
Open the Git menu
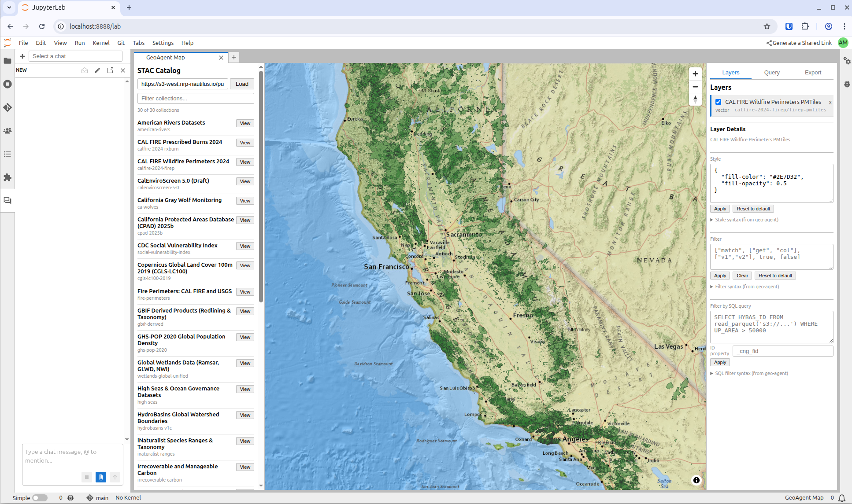pyautogui.click(x=121, y=43)
